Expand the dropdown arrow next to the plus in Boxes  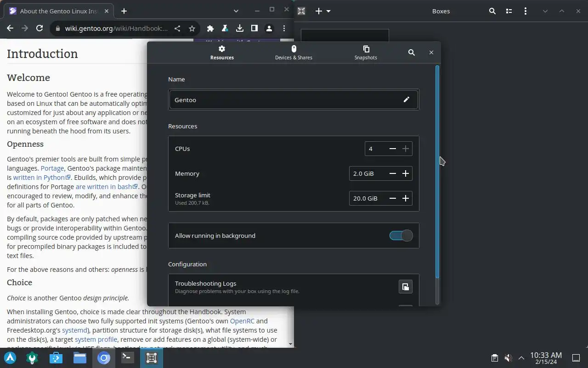(x=328, y=11)
